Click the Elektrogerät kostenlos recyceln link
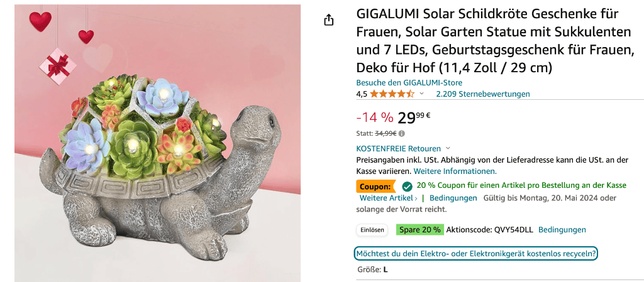Image resolution: width=644 pixels, height=282 pixels. [x=475, y=254]
